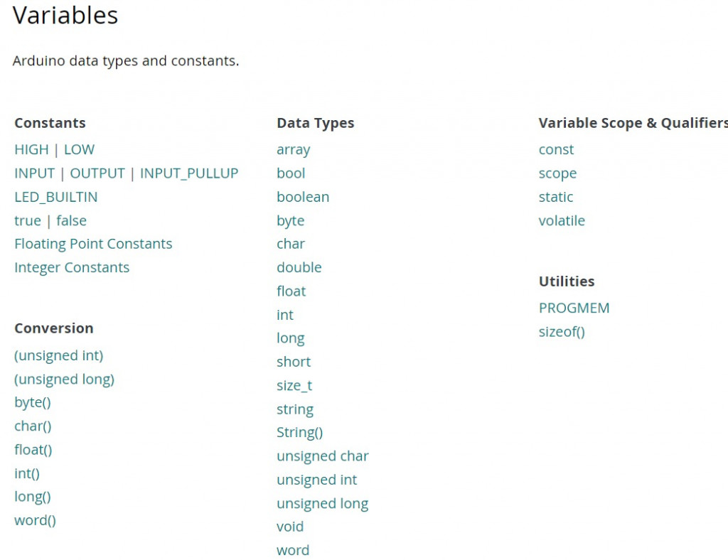
Task: Open the HIGH constant link
Action: tap(31, 150)
